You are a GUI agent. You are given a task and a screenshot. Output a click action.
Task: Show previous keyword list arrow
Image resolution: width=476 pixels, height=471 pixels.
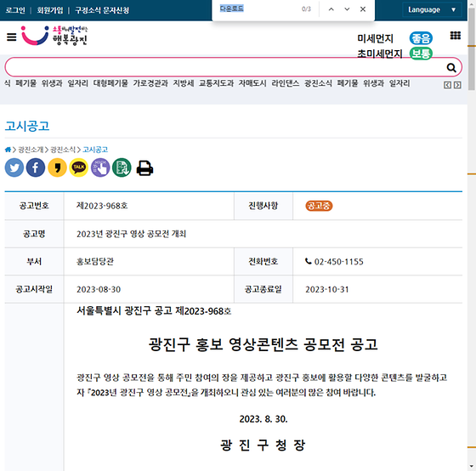[447, 85]
